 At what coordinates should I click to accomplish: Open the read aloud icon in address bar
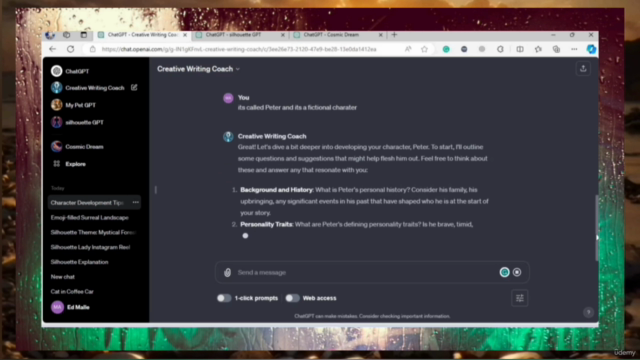(408, 49)
